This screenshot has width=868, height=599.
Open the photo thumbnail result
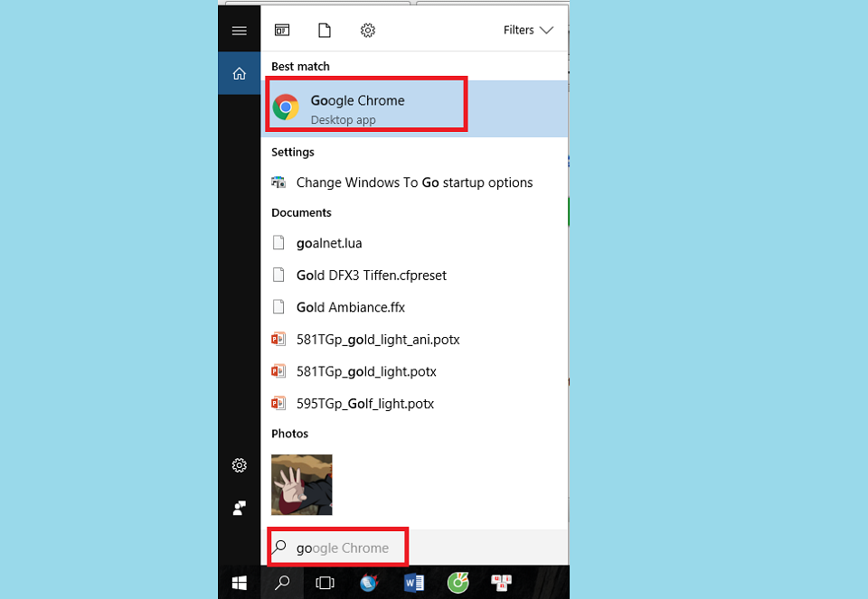tap(302, 484)
